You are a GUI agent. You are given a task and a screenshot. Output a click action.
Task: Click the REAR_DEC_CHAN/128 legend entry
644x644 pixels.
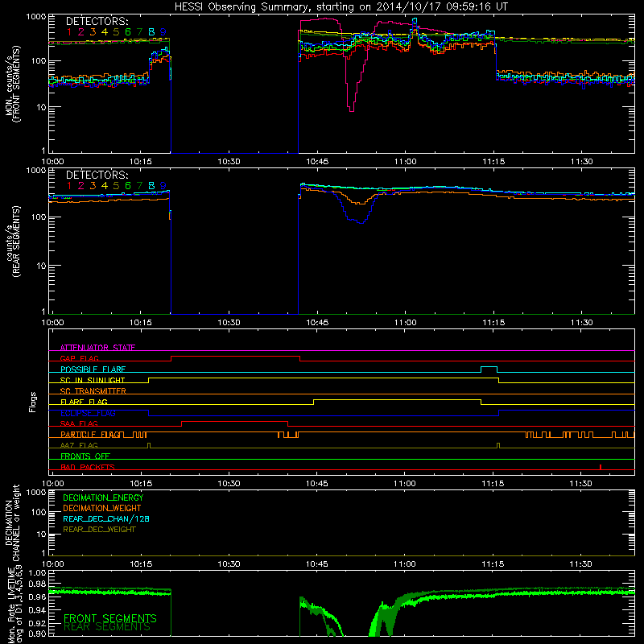106,518
